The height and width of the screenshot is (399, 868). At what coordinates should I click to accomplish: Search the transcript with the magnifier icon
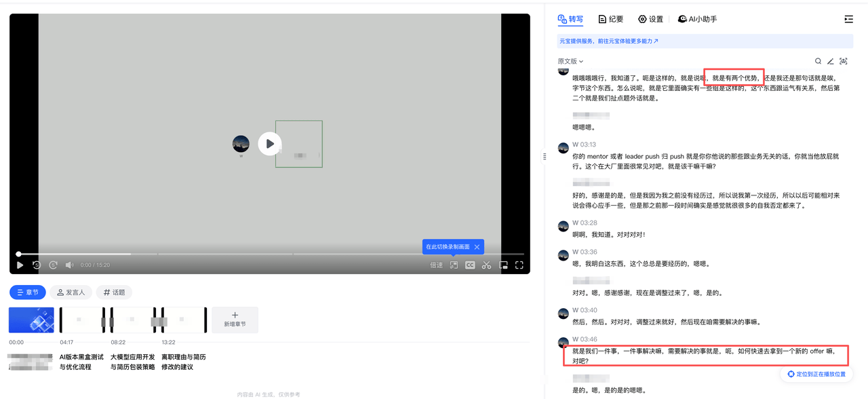(818, 61)
